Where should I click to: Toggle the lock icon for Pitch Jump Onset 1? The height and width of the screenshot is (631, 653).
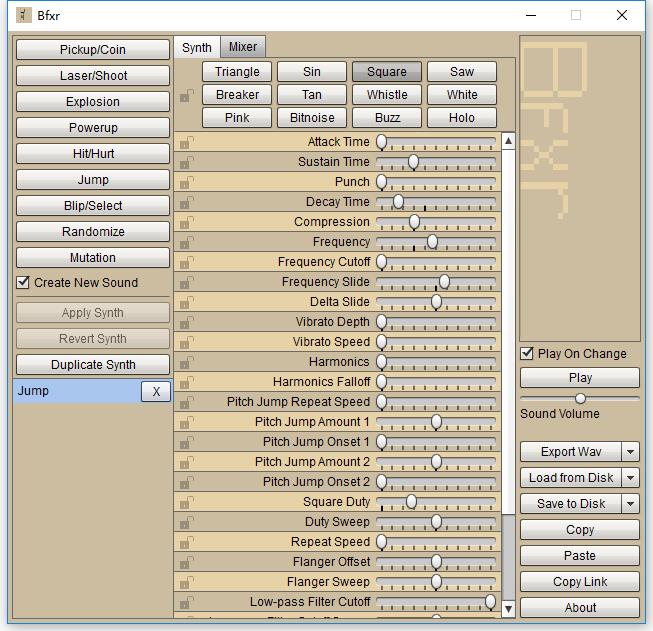pyautogui.click(x=187, y=442)
